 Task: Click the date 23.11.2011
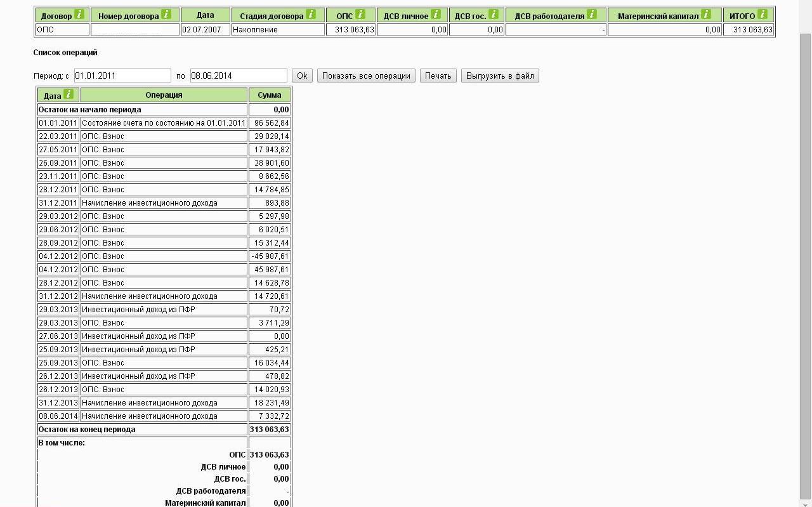coord(58,176)
